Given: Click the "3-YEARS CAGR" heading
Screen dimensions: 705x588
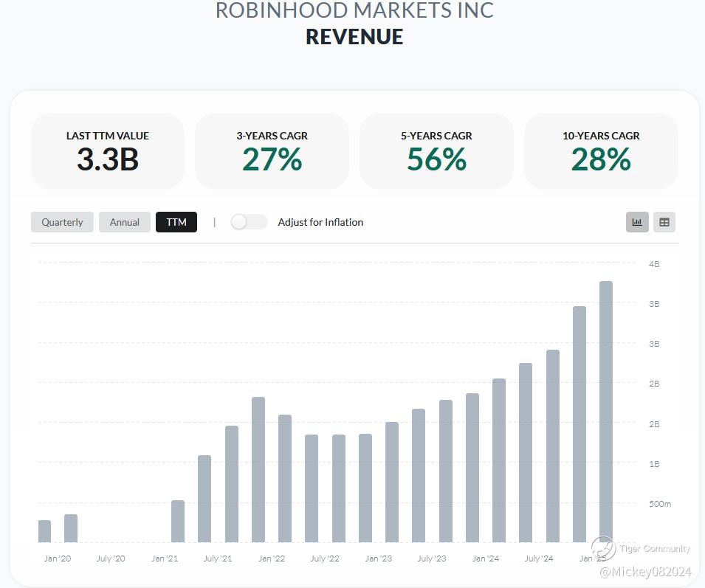Looking at the screenshot, I should point(272,136).
